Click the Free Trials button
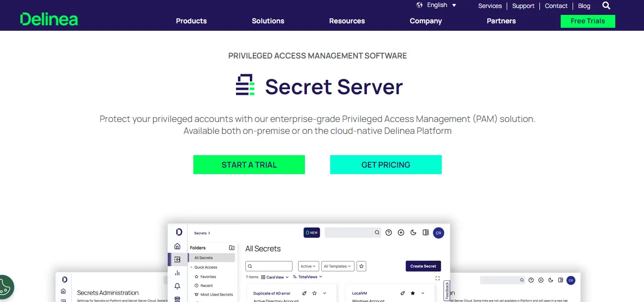The height and width of the screenshot is (302, 644). (x=587, y=21)
